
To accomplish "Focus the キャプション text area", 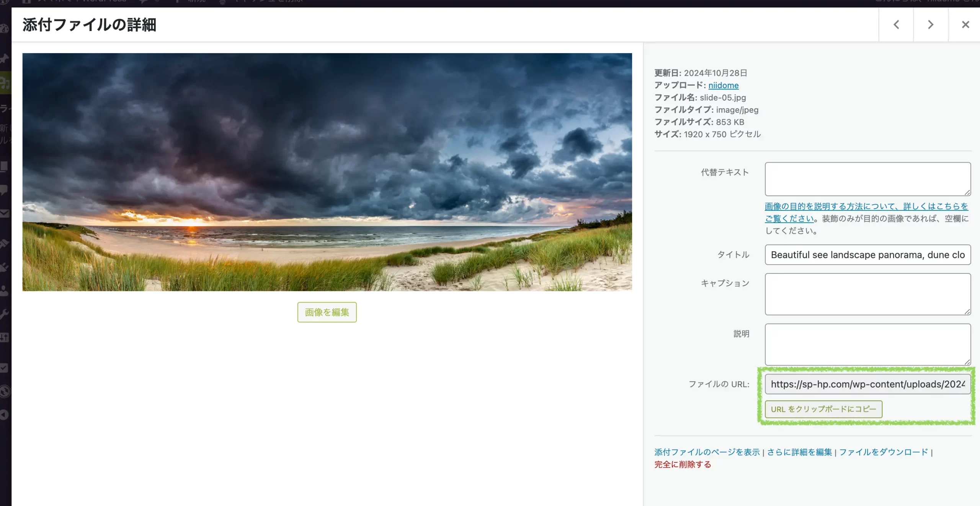I will point(867,294).
